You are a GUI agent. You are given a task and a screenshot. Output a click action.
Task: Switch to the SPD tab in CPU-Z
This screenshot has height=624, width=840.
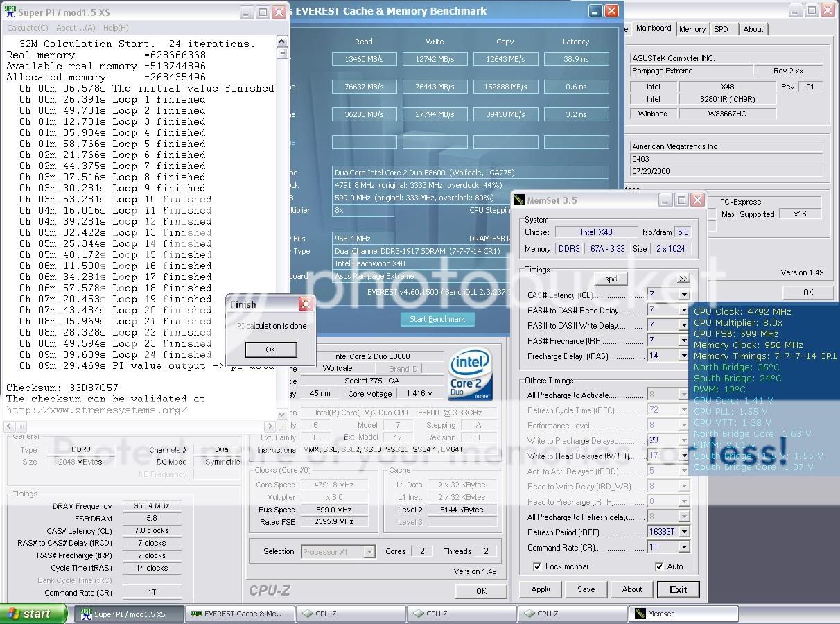pyautogui.click(x=721, y=29)
